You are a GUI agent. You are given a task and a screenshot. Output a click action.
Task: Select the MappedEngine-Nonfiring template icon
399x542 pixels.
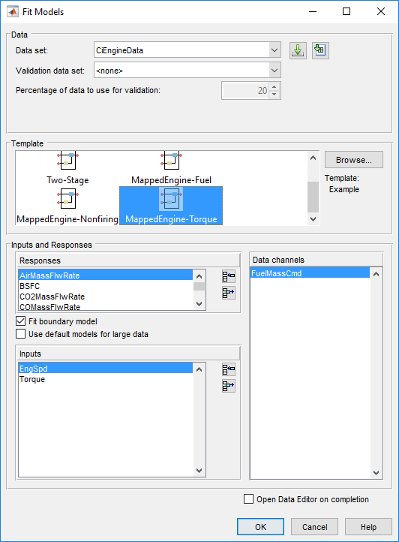[68, 199]
